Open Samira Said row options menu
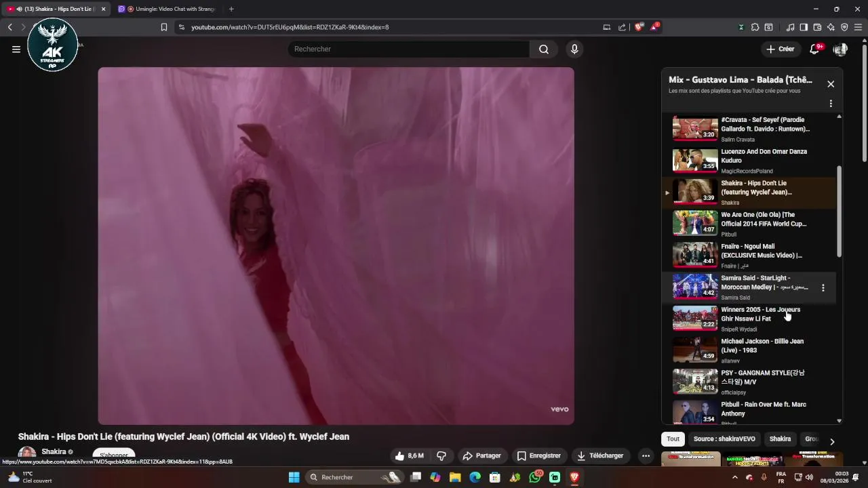Image resolution: width=868 pixels, height=488 pixels. [823, 287]
